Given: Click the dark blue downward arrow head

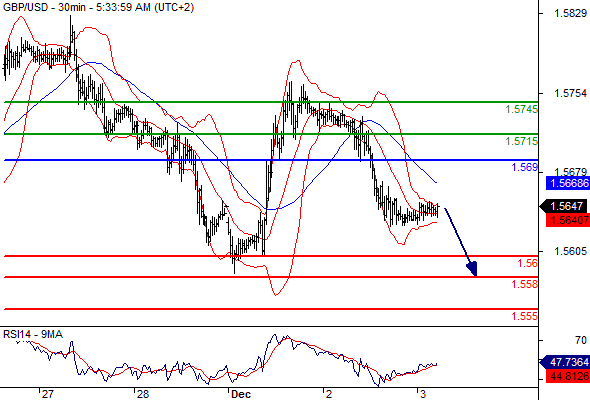Looking at the screenshot, I should coord(473,269).
